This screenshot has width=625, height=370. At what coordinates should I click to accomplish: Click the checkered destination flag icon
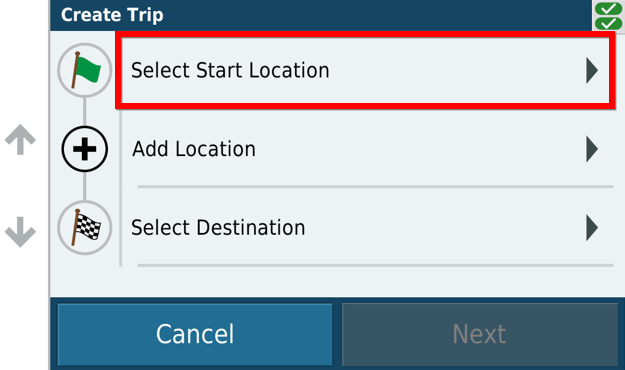[x=85, y=228]
